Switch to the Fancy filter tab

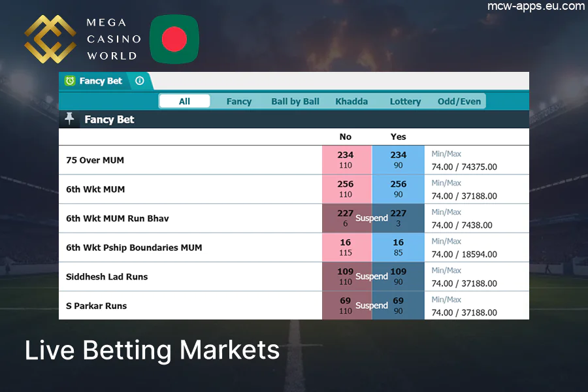pos(239,101)
